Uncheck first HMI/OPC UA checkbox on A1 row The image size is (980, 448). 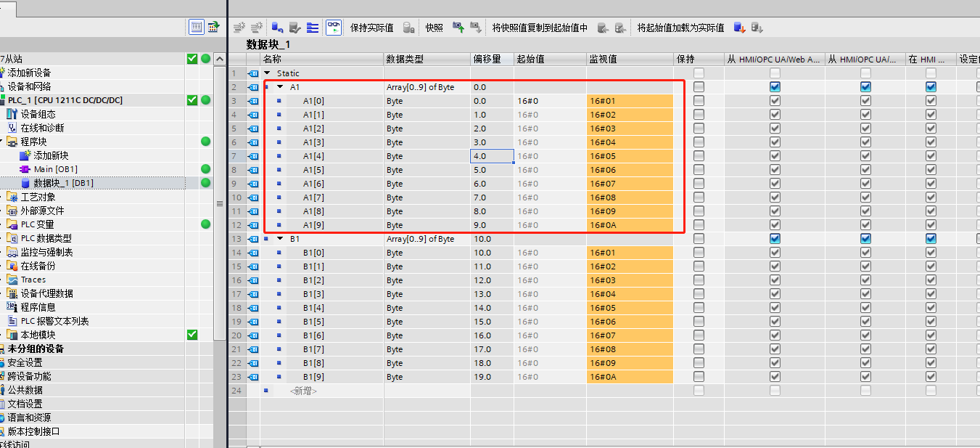point(775,87)
